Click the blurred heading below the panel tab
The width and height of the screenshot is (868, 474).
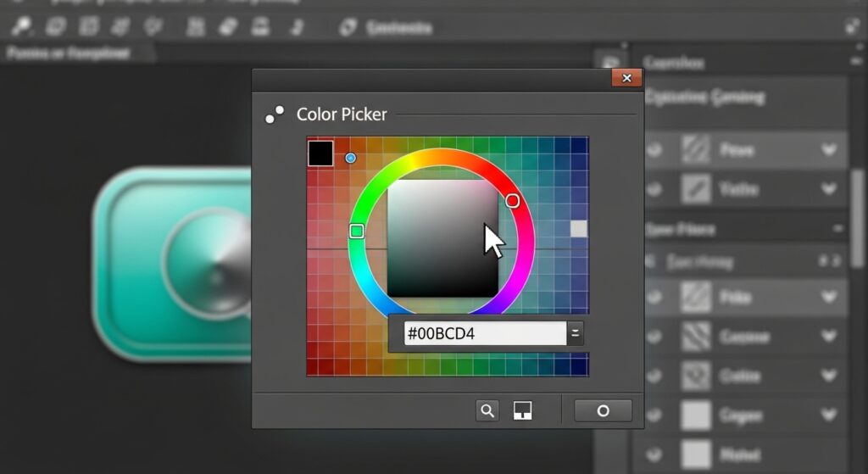point(706,97)
